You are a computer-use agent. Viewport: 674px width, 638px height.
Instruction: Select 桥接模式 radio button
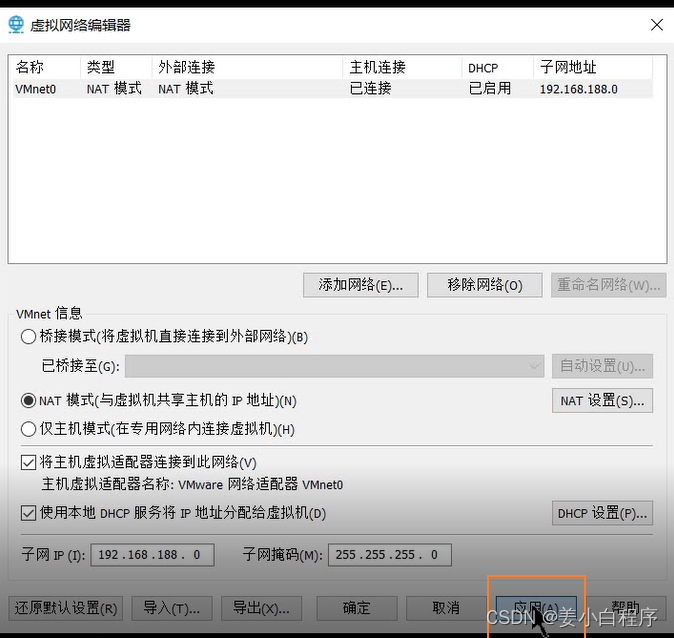click(28, 336)
